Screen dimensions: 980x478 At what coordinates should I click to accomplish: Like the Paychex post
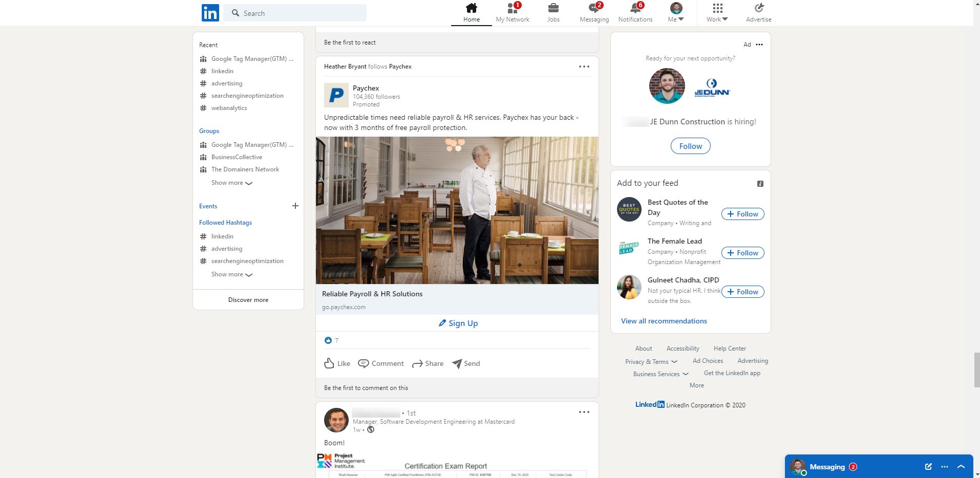[x=337, y=363]
